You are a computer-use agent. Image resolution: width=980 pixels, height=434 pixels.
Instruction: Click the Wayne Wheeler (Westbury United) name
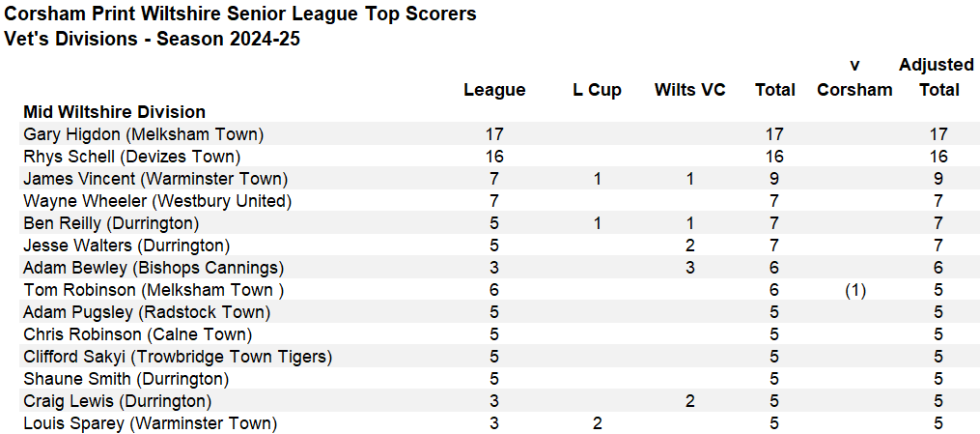click(x=157, y=201)
